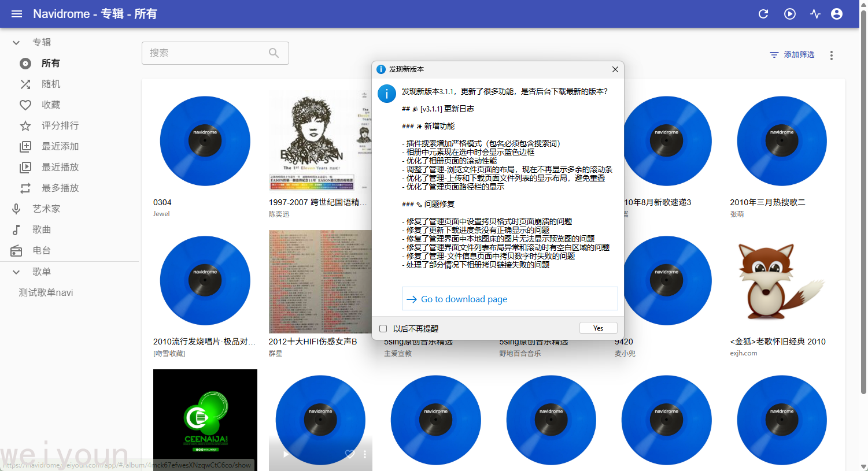The height and width of the screenshot is (471, 868).
Task: Go to 艺术家 artists page
Action: (x=46, y=209)
